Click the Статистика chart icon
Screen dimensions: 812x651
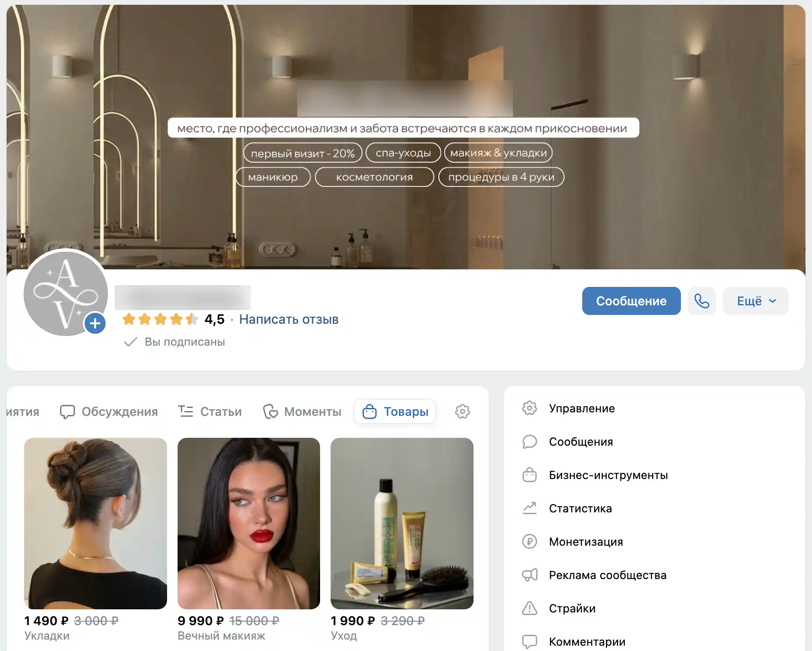click(x=530, y=508)
